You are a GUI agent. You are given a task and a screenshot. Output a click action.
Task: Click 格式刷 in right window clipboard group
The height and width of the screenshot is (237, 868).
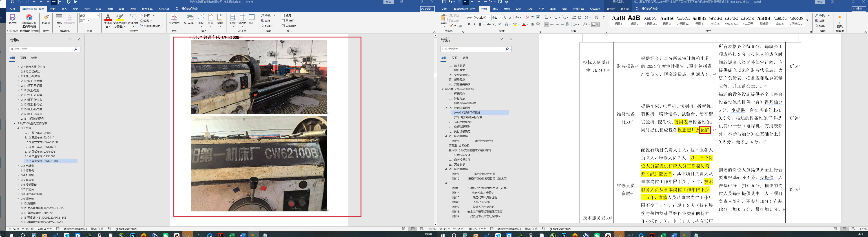pyautogui.click(x=455, y=26)
